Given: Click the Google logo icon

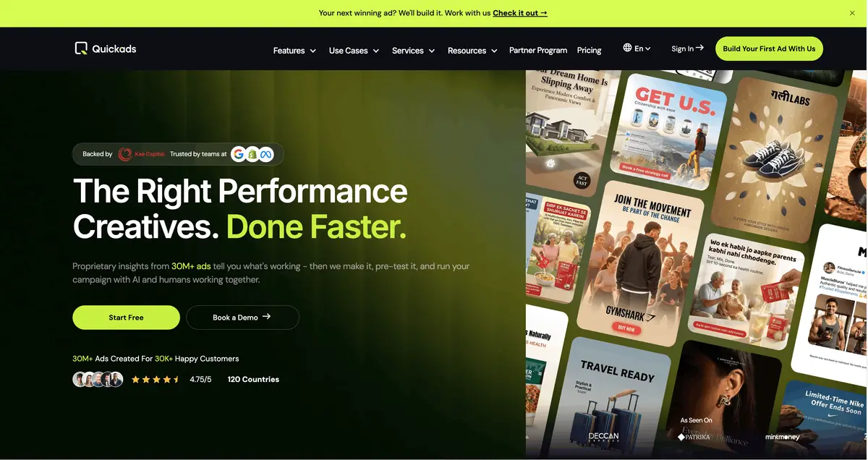Looking at the screenshot, I should pos(239,154).
